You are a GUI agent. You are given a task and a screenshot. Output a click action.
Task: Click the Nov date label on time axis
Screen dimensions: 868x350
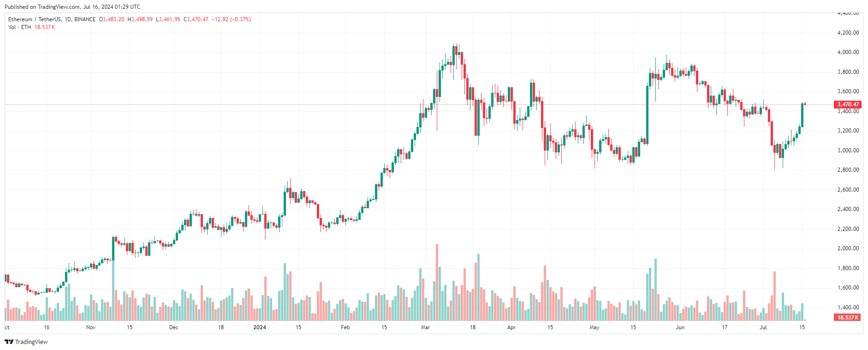coord(91,327)
